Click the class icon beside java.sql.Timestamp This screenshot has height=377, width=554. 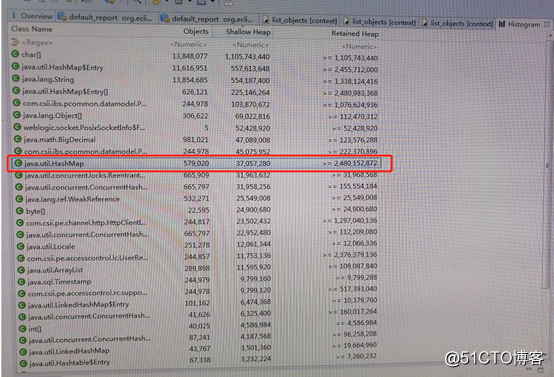coord(21,282)
